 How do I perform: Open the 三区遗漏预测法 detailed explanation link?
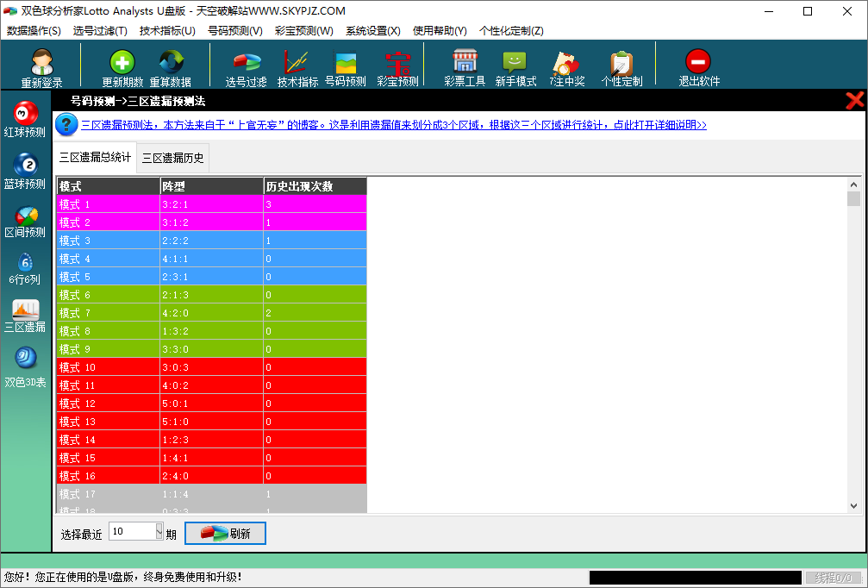[394, 125]
